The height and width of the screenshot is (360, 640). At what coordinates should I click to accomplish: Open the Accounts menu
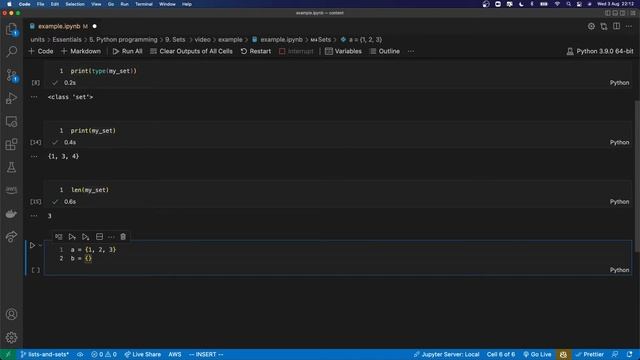(x=11, y=314)
